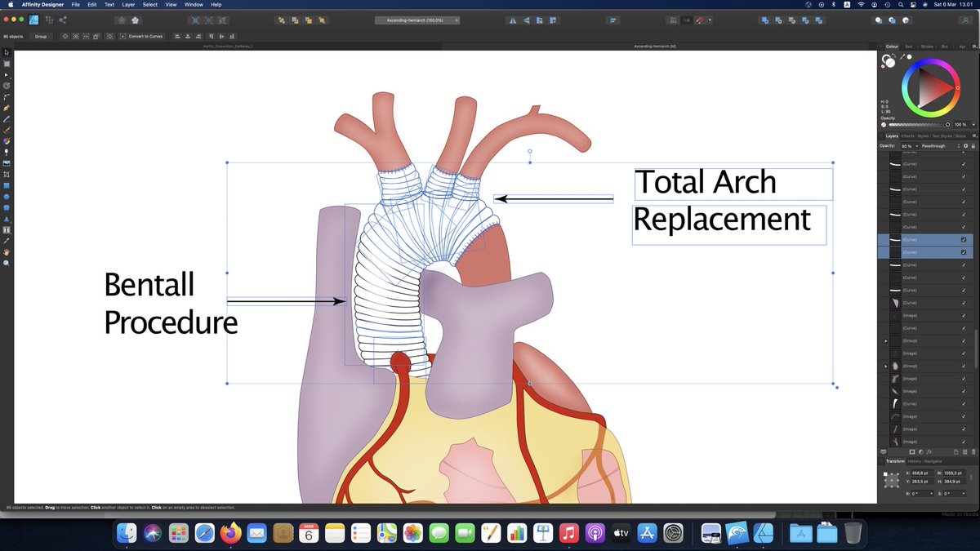Select the Pen tool
This screenshot has width=980, height=551.
(7, 108)
